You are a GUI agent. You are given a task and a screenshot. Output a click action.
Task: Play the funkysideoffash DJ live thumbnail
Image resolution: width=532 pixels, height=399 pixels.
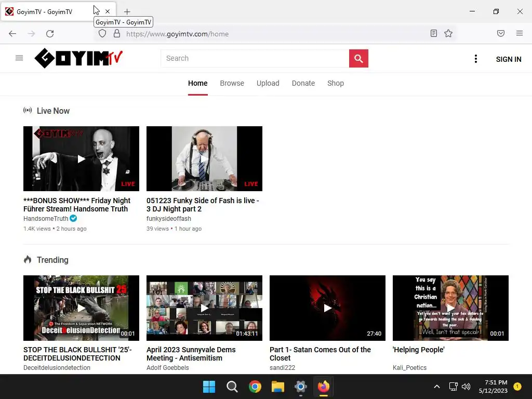[204, 159]
